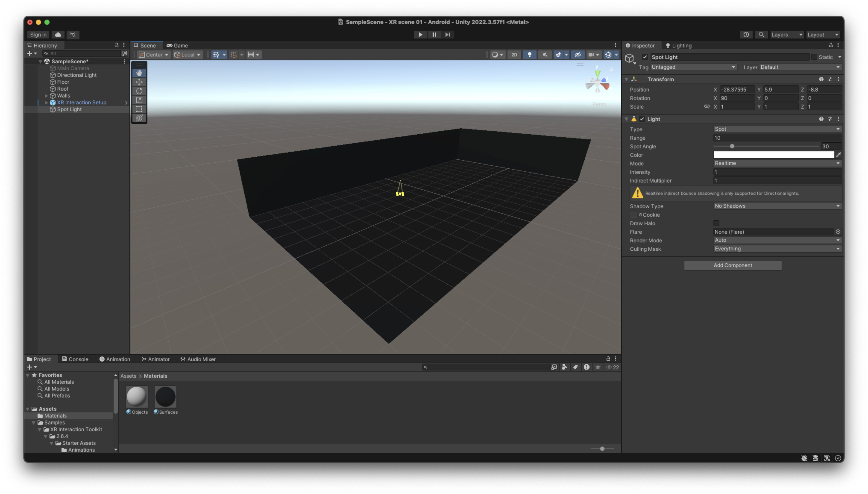Select the Move tool in scene toolbar
868x494 pixels.
(139, 82)
